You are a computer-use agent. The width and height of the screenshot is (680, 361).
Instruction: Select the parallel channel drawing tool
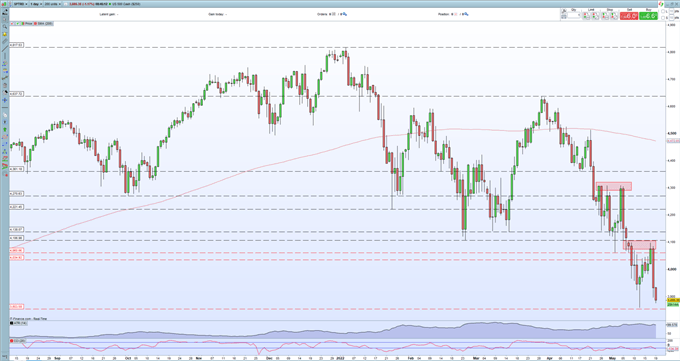click(x=5, y=63)
